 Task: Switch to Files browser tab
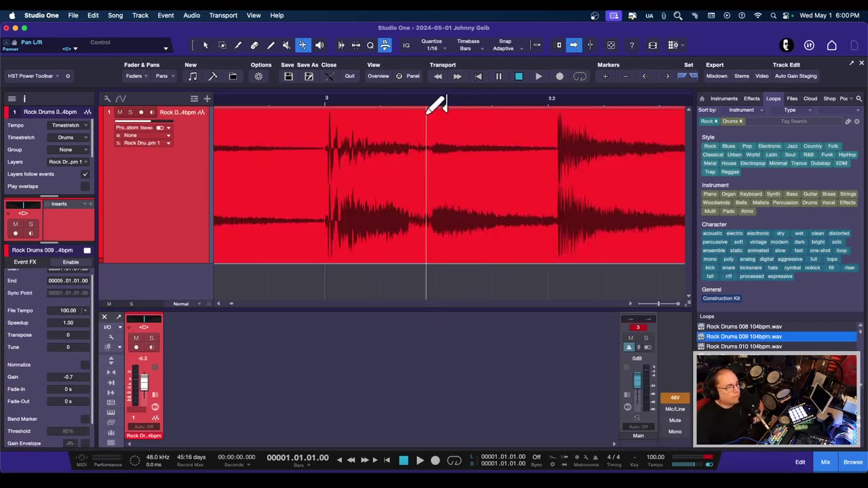(x=792, y=99)
